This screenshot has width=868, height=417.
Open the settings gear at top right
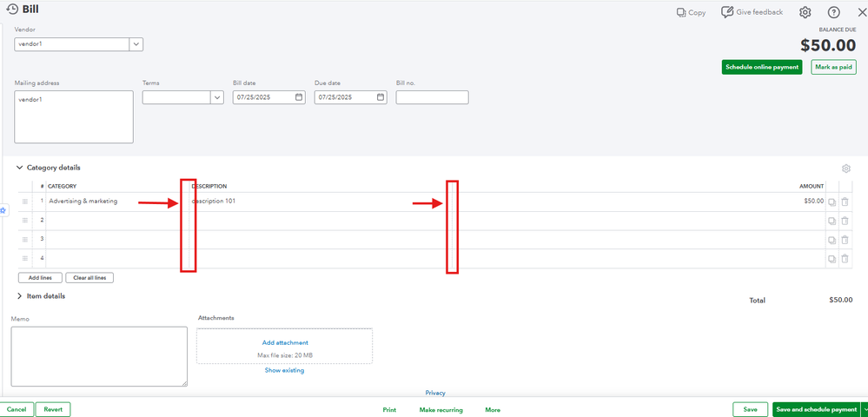pos(805,12)
